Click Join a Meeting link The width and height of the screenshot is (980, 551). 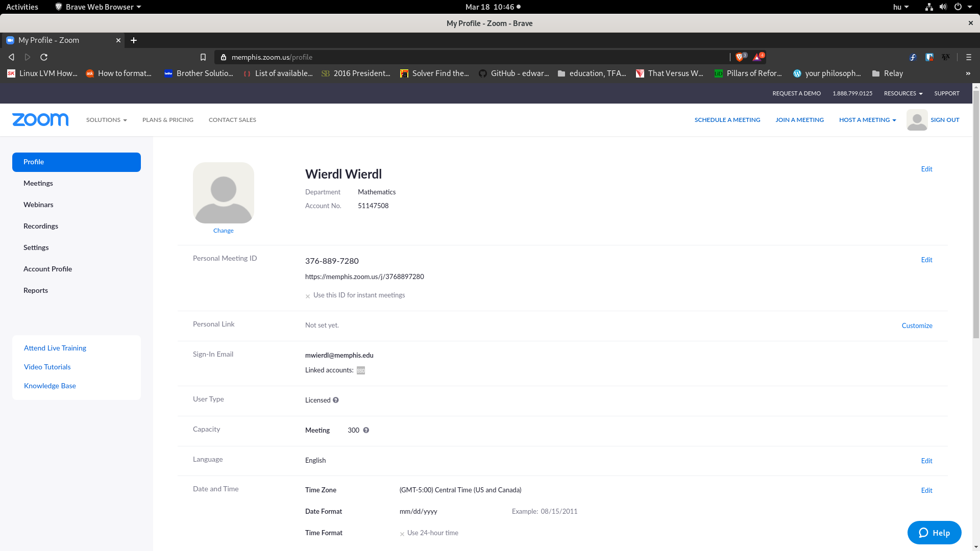[x=799, y=120]
